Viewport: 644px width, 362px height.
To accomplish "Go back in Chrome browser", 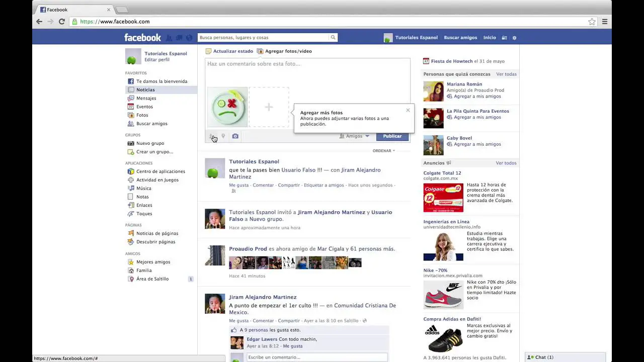I will click(x=39, y=22).
